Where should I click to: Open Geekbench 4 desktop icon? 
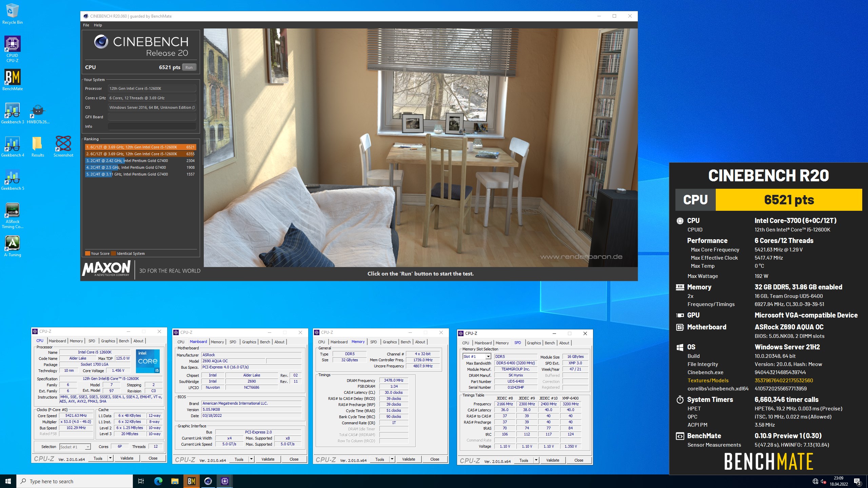12,147
